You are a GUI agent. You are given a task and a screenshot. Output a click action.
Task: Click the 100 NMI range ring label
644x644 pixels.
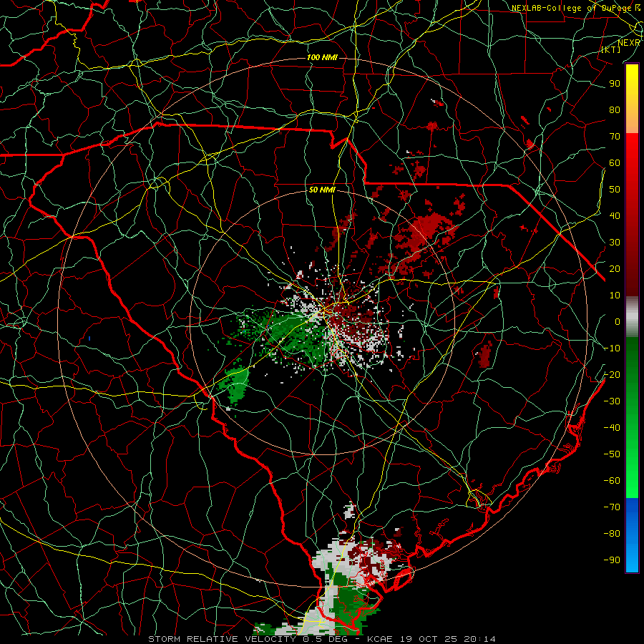point(322,57)
